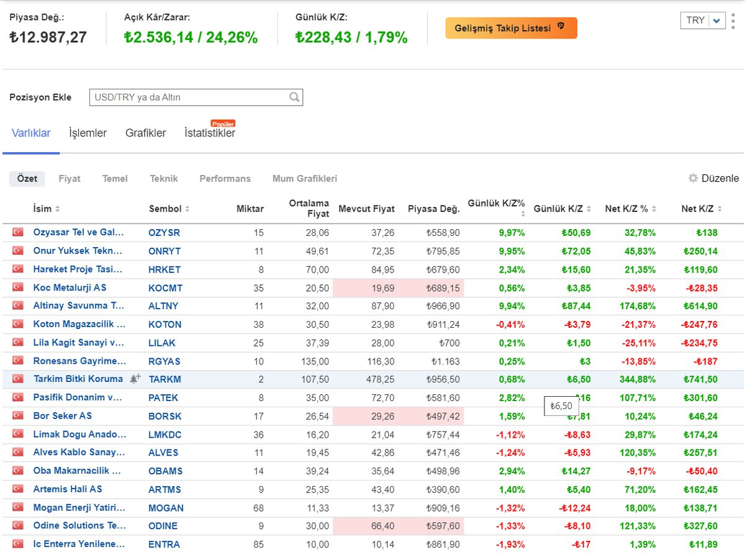The image size is (745, 560).
Task: Click the OBAMS symbol
Action: click(x=165, y=471)
